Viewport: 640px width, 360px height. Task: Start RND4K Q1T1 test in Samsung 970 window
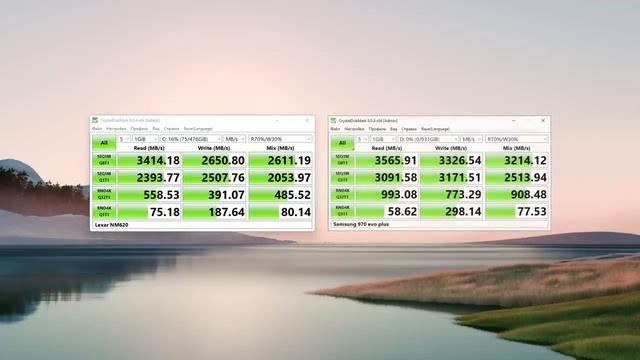342,211
